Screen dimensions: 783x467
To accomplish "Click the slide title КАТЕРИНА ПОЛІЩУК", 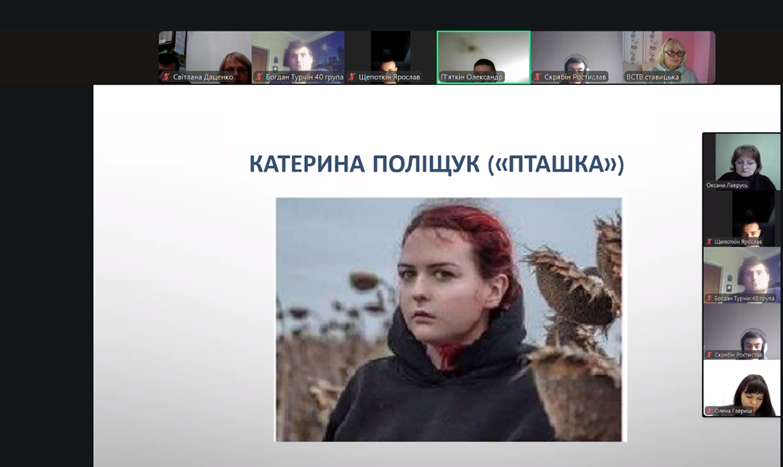I will [x=436, y=164].
